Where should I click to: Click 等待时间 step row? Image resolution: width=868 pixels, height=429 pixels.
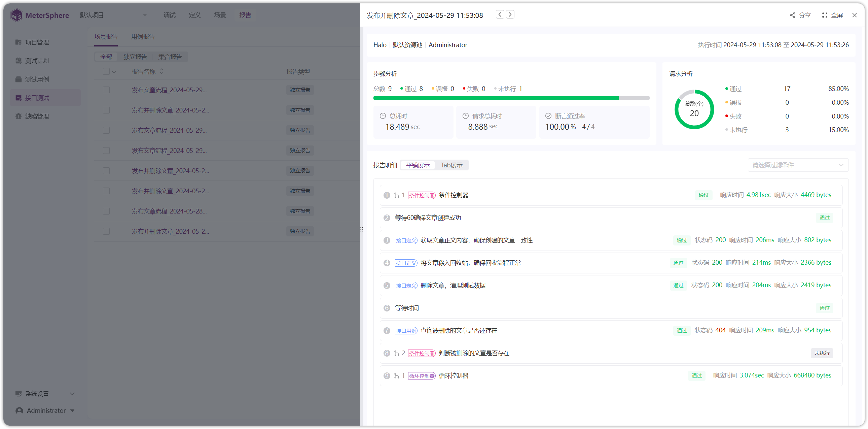(x=611, y=308)
